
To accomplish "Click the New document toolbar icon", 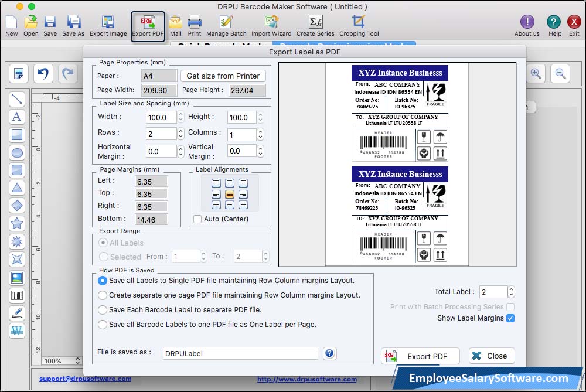I will (x=11, y=26).
